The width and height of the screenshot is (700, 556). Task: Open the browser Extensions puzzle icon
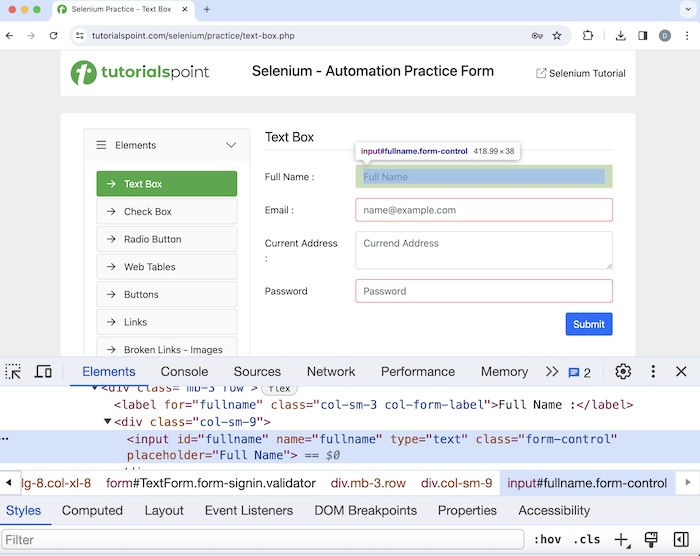click(x=588, y=35)
